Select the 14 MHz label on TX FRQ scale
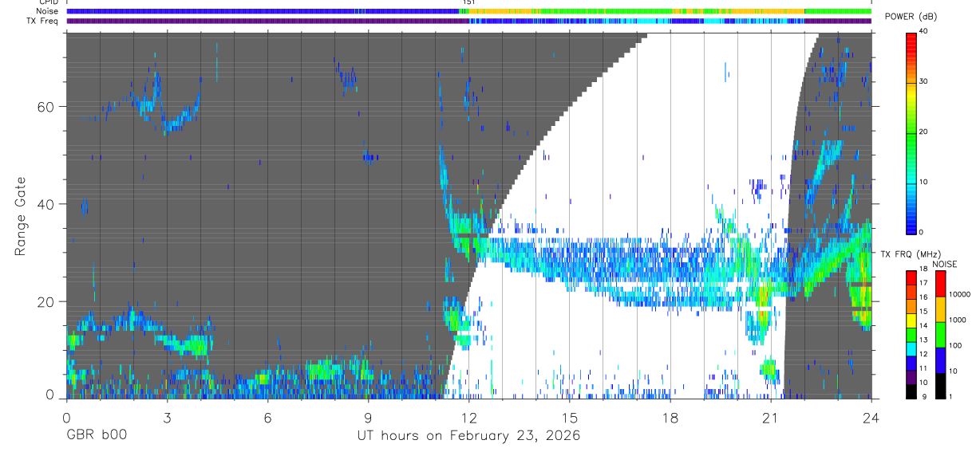 coord(923,325)
